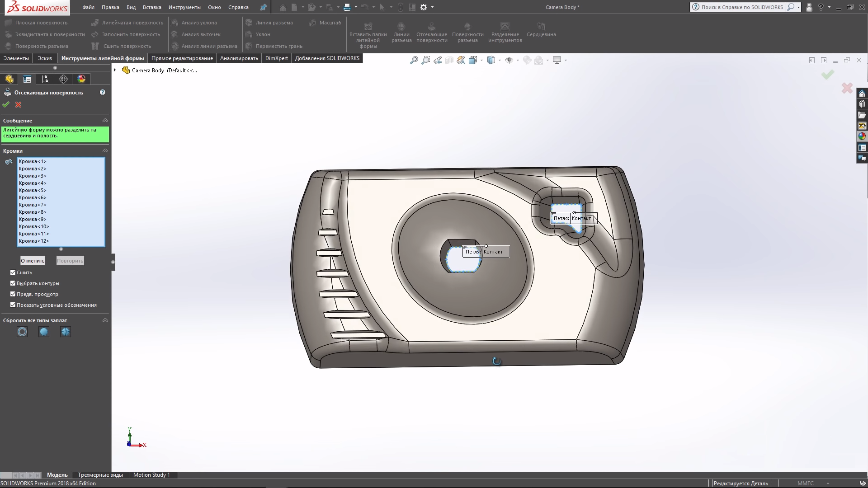868x488 pixels.
Task: Open the Файл menu
Action: [x=88, y=7]
